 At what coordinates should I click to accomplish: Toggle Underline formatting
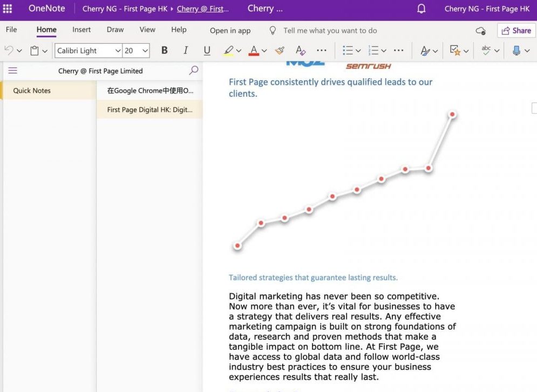point(207,50)
